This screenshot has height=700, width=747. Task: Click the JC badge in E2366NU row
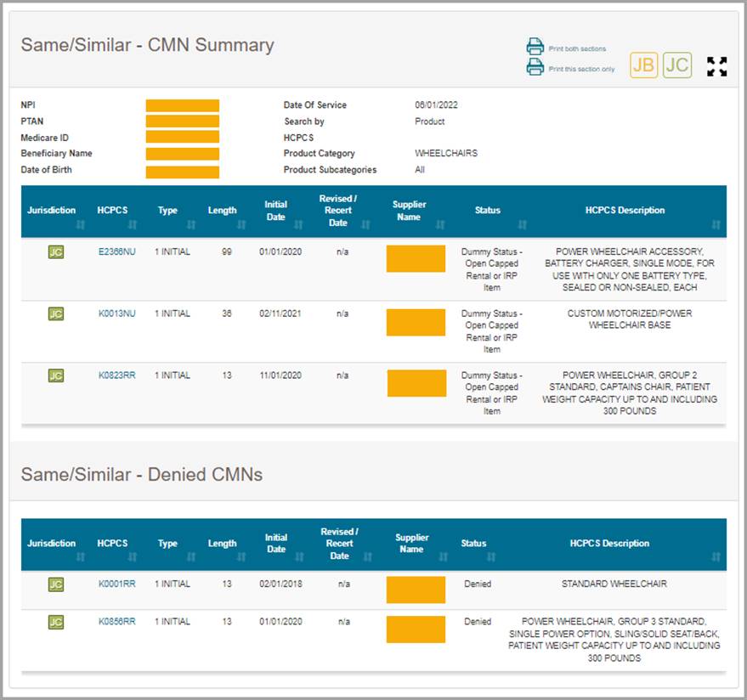click(x=55, y=253)
